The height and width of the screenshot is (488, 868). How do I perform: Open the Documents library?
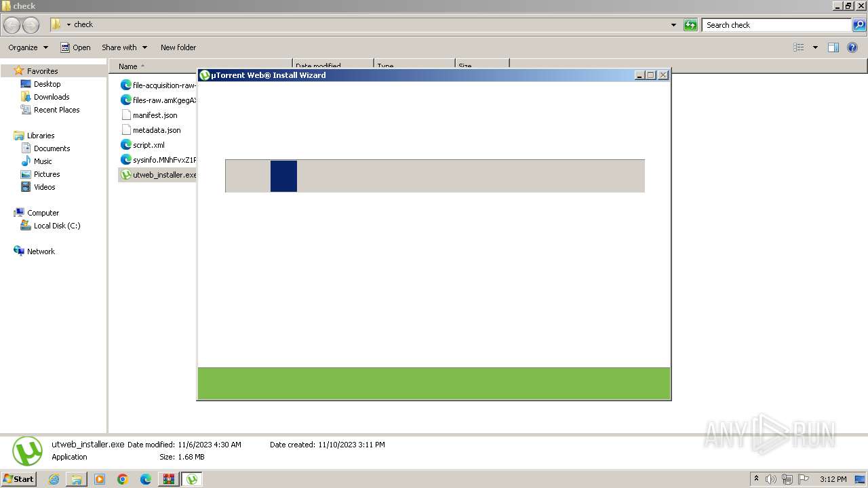tap(52, 148)
